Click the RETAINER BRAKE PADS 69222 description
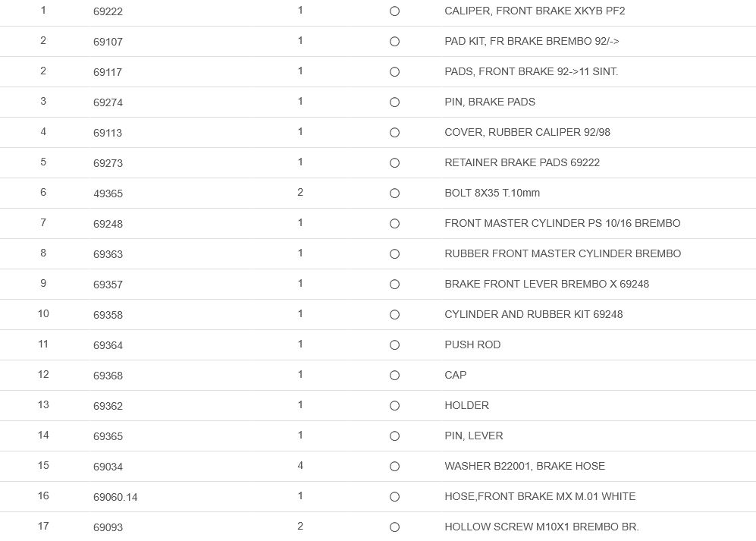756x541 pixels. click(522, 162)
